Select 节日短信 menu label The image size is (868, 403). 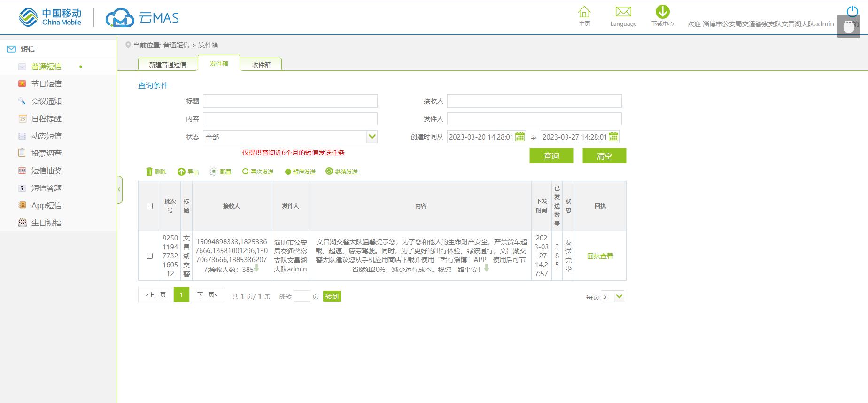pos(46,84)
